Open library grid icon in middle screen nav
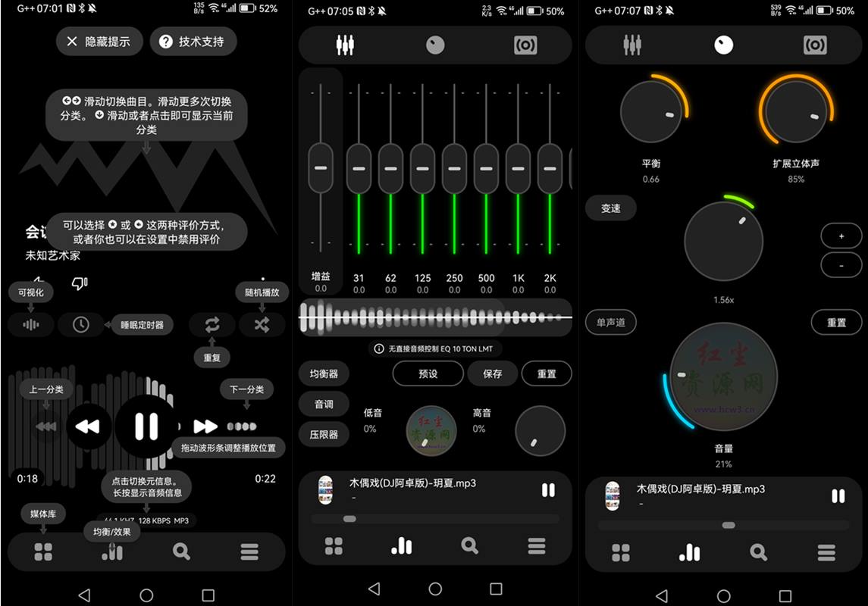The width and height of the screenshot is (868, 606). [334, 545]
